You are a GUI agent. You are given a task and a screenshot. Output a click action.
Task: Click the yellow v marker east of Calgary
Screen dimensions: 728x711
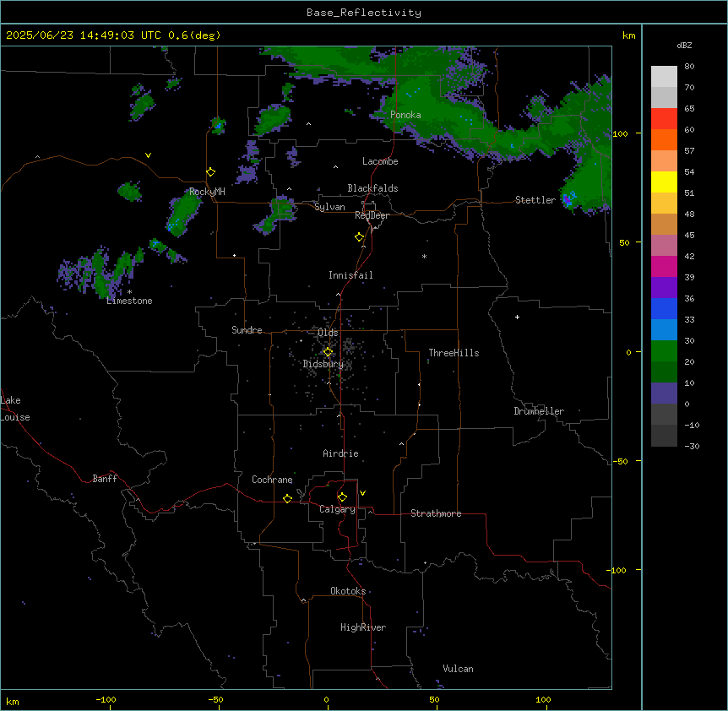click(x=362, y=493)
